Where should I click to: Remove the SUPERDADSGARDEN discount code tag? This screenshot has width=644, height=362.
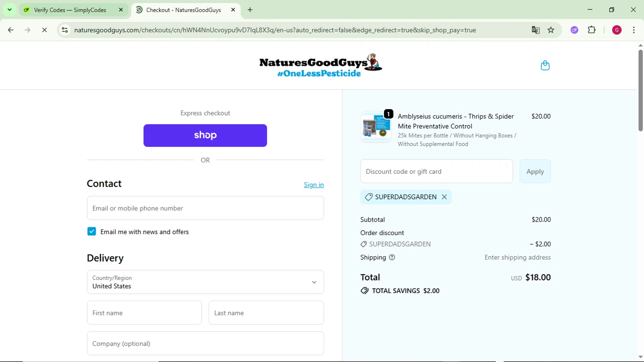(x=444, y=197)
